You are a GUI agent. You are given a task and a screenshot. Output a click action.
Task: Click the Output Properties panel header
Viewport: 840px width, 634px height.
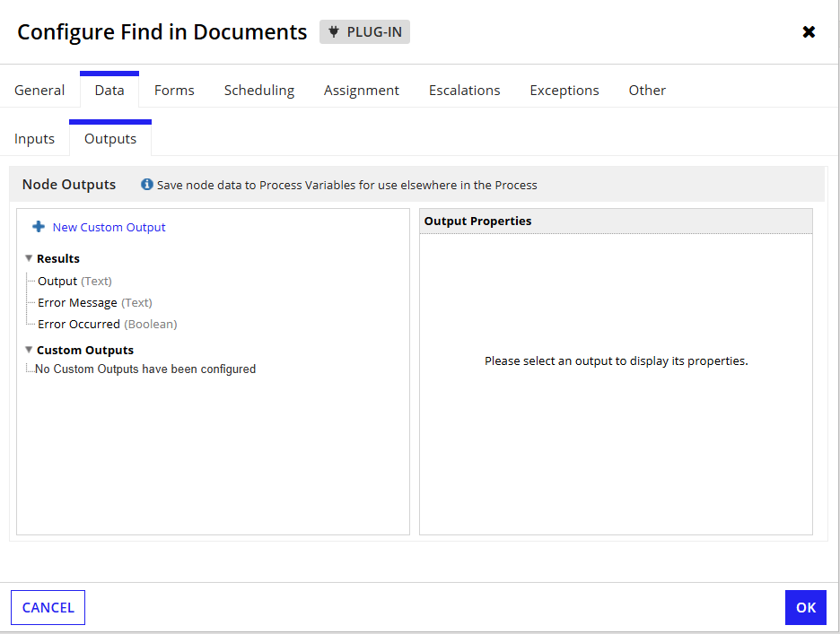click(616, 221)
